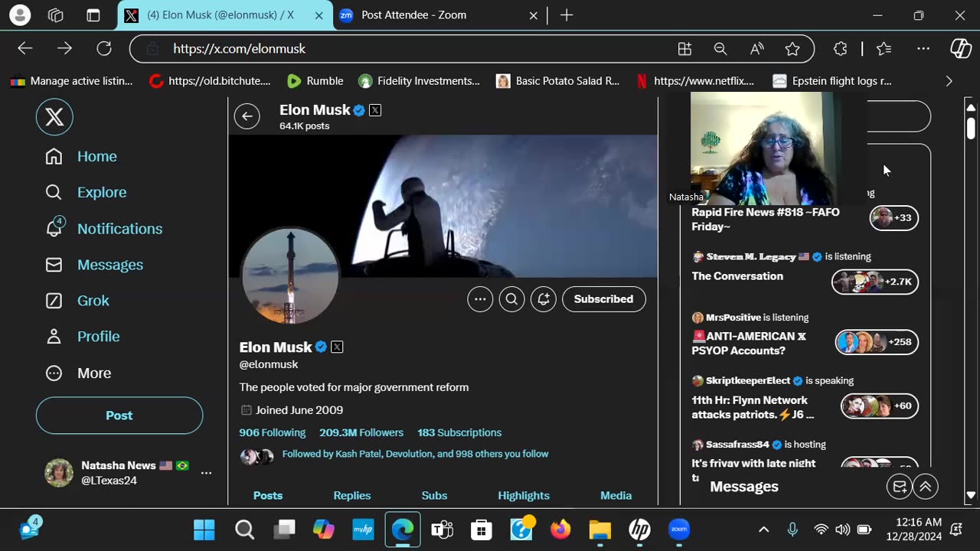
Task: Click the browser Refresh button
Action: [104, 48]
